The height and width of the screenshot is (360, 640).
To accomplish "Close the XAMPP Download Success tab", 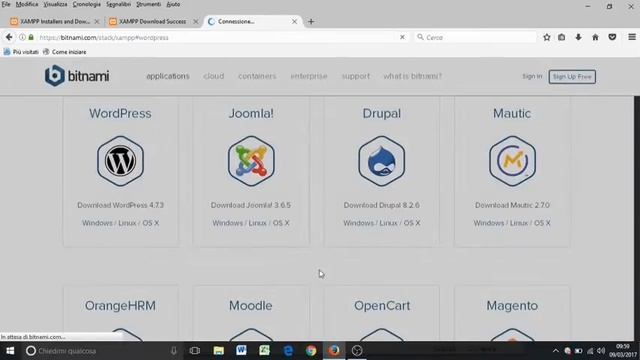I will (x=196, y=22).
